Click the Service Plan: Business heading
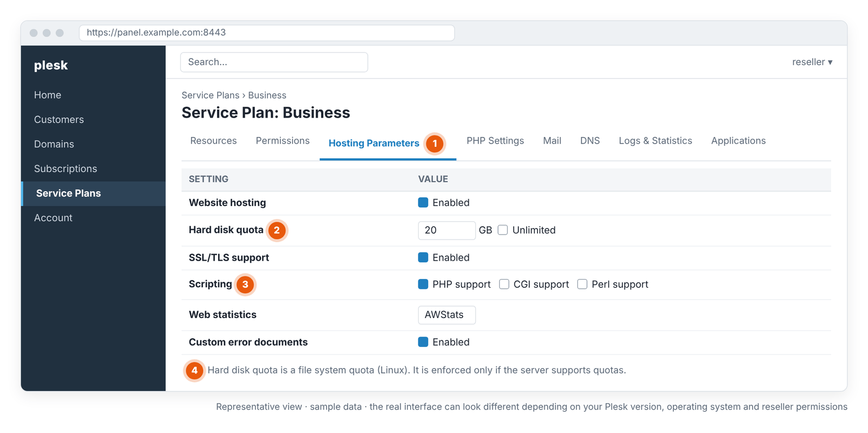868x433 pixels. (266, 113)
